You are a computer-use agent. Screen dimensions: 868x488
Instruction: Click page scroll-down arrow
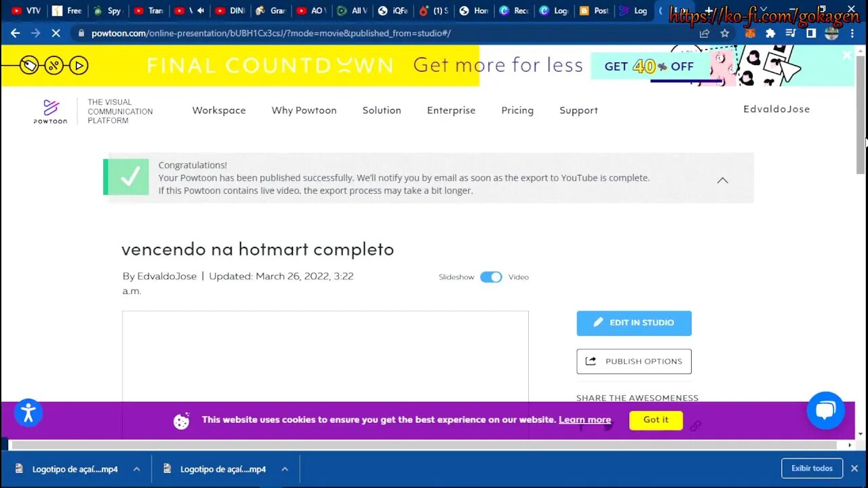[861, 434]
